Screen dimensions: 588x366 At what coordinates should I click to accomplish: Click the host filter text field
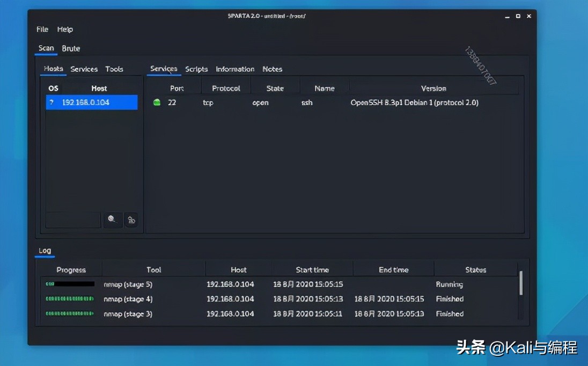tap(73, 219)
